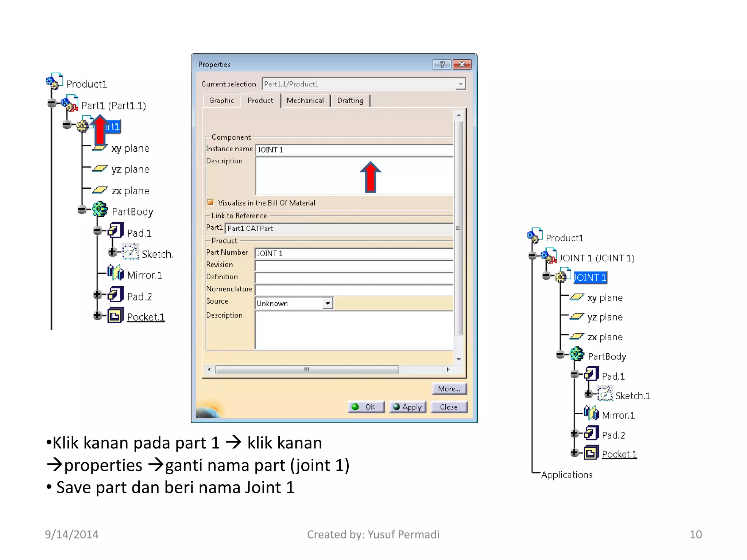
Task: Click the yz plane icon in right tree
Action: [x=577, y=316]
